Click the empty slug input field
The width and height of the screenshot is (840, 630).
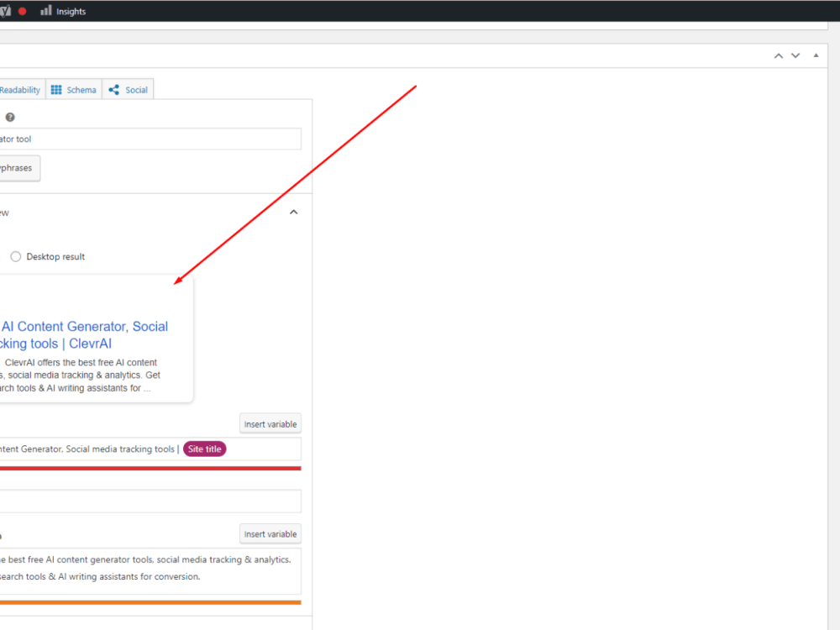[150, 501]
